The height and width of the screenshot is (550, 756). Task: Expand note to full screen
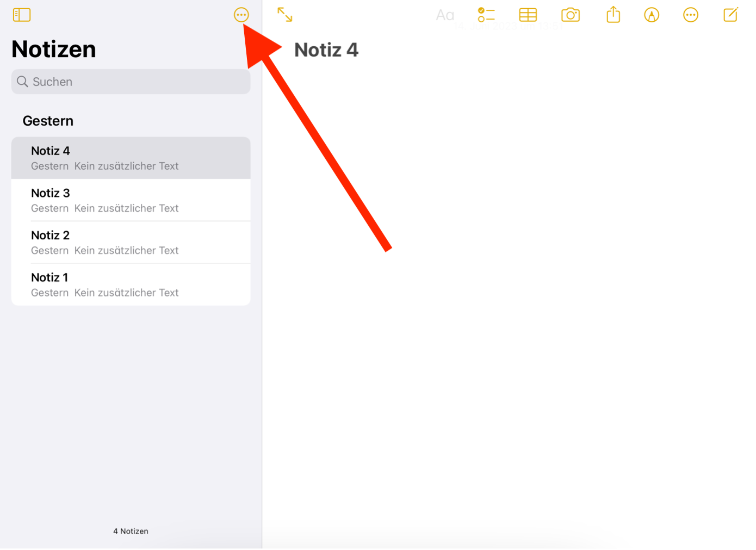point(284,15)
